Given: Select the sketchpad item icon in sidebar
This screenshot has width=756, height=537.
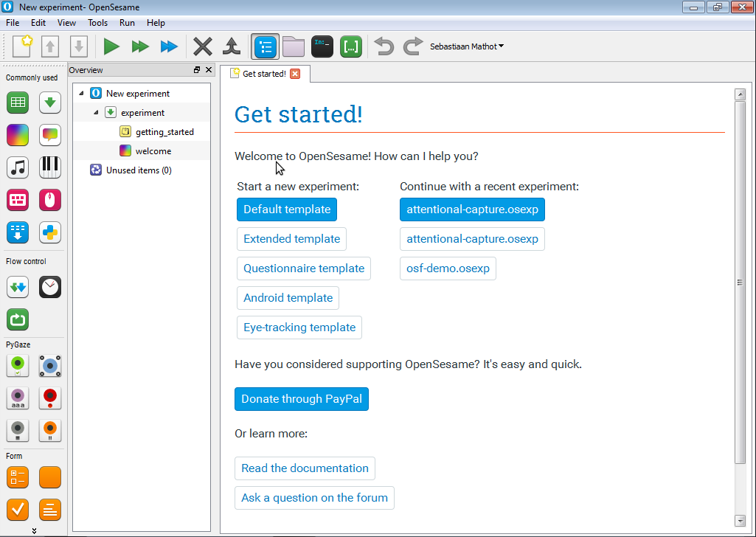Looking at the screenshot, I should (x=18, y=134).
